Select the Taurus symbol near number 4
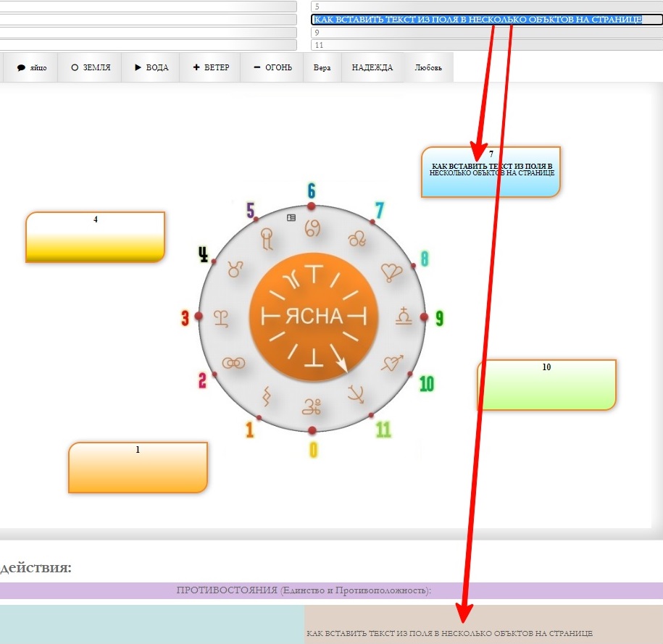This screenshot has width=663, height=644. pyautogui.click(x=235, y=269)
